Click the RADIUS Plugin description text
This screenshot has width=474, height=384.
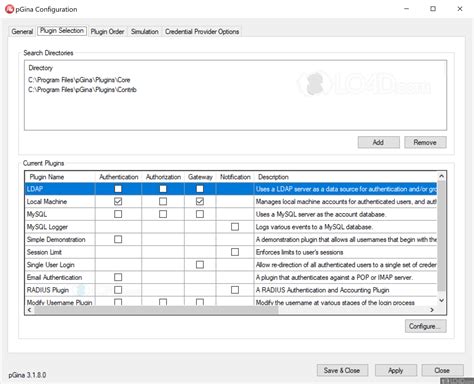322,290
